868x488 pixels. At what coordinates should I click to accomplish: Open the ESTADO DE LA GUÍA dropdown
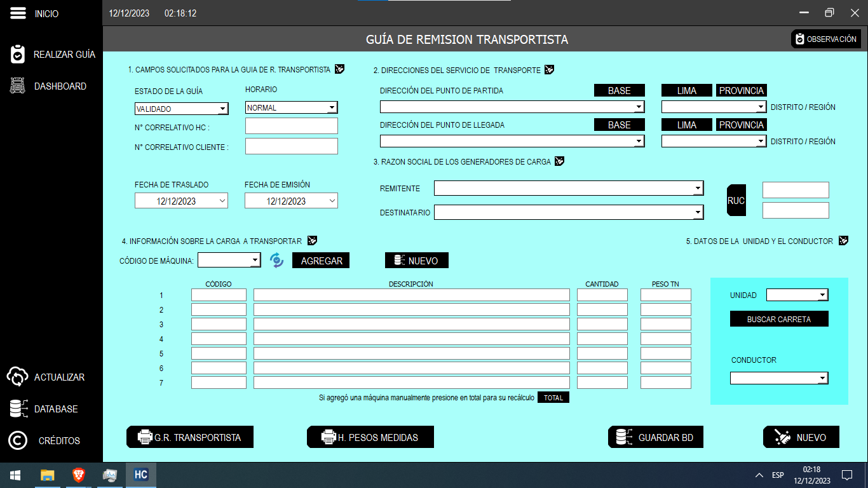[222, 109]
